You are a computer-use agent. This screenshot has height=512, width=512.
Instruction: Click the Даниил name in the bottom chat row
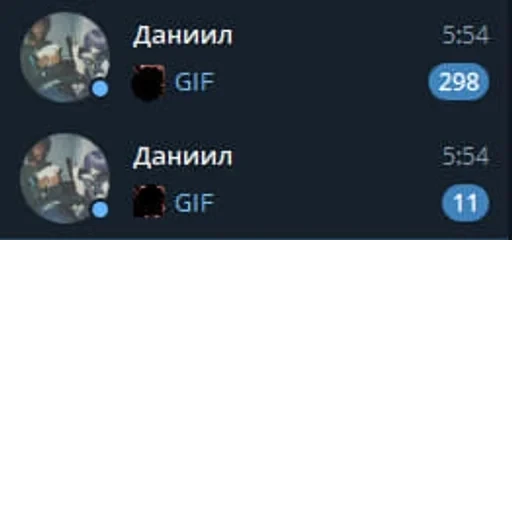click(183, 157)
